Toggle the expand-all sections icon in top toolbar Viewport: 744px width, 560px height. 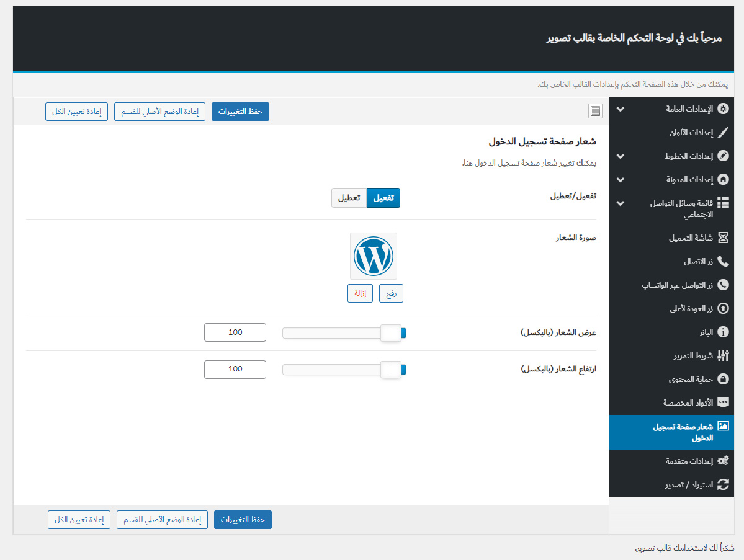[x=595, y=111]
